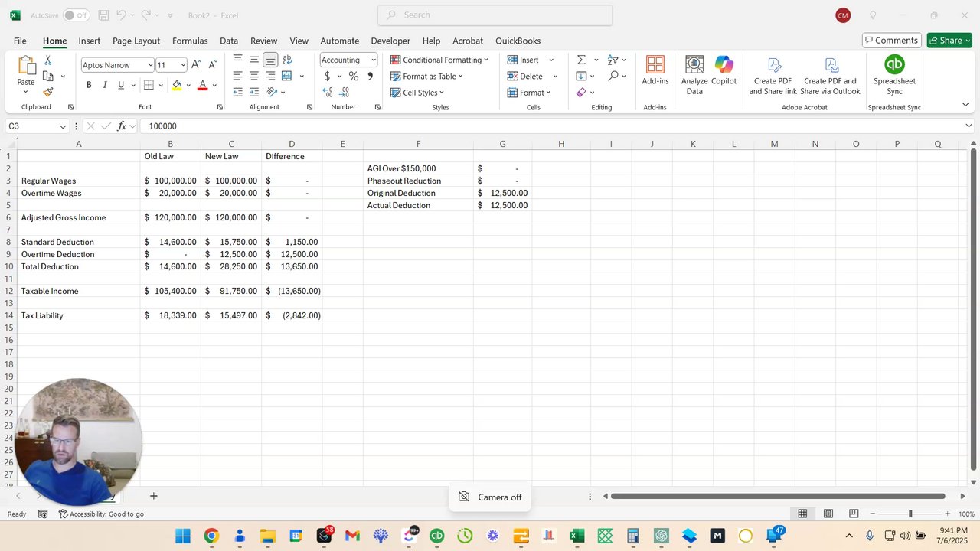The width and height of the screenshot is (980, 551).
Task: Click the Save icon in title bar
Action: pyautogui.click(x=103, y=15)
